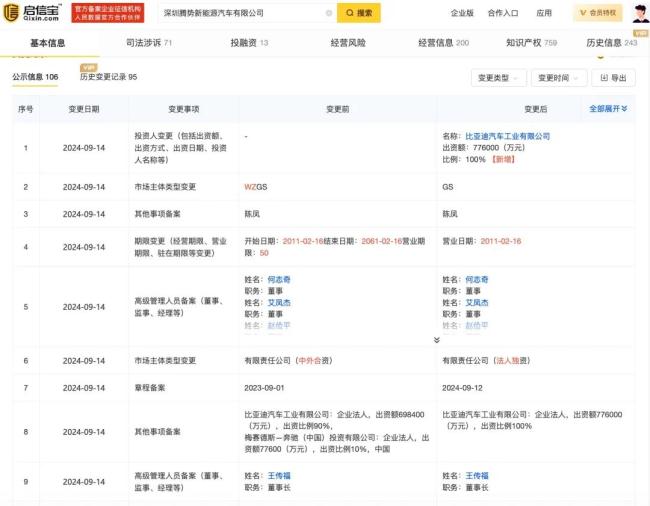
Task: Select the 历史变更记录 95 sub-tab
Action: (x=108, y=77)
